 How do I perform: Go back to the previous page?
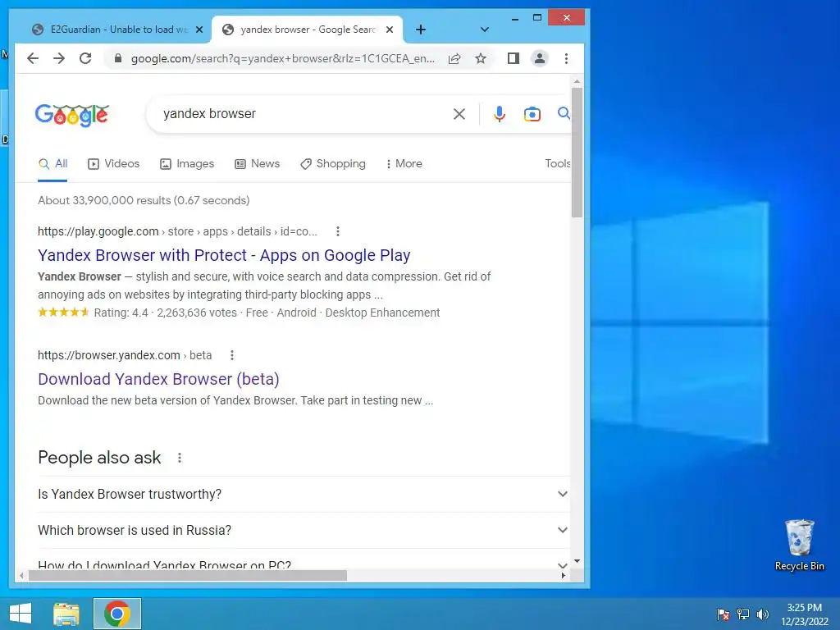click(x=33, y=58)
